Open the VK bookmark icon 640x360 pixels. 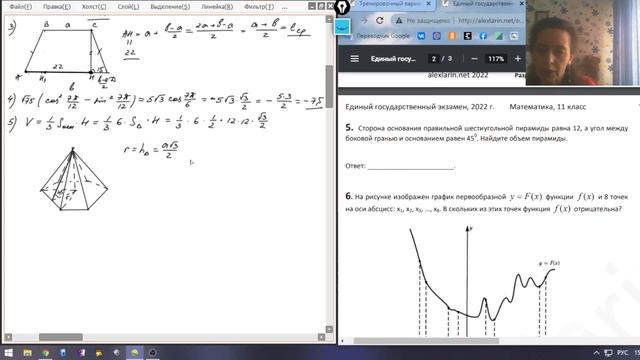coord(421,36)
